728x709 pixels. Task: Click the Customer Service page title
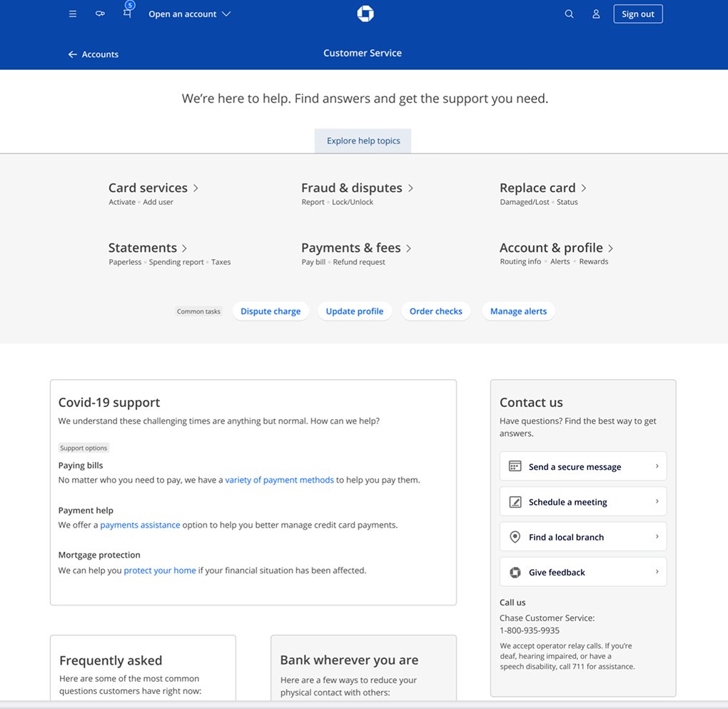pyautogui.click(x=363, y=53)
